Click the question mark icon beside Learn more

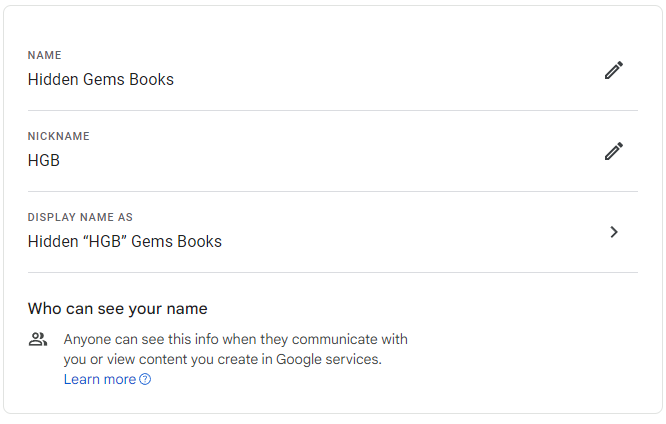click(x=145, y=380)
